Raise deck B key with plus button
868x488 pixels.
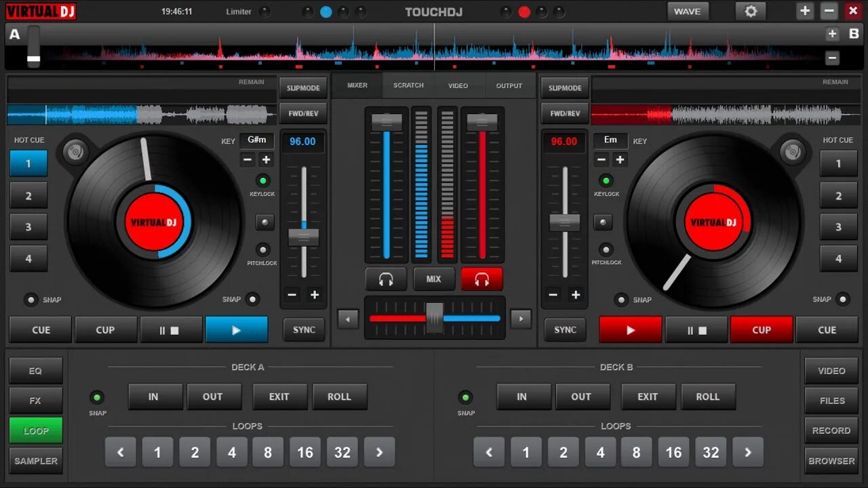(620, 160)
